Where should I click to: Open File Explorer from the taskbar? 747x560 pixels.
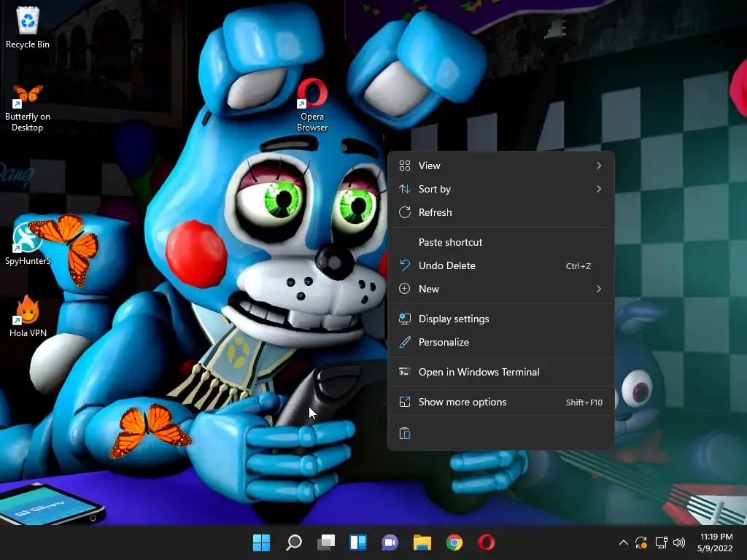coord(422,542)
